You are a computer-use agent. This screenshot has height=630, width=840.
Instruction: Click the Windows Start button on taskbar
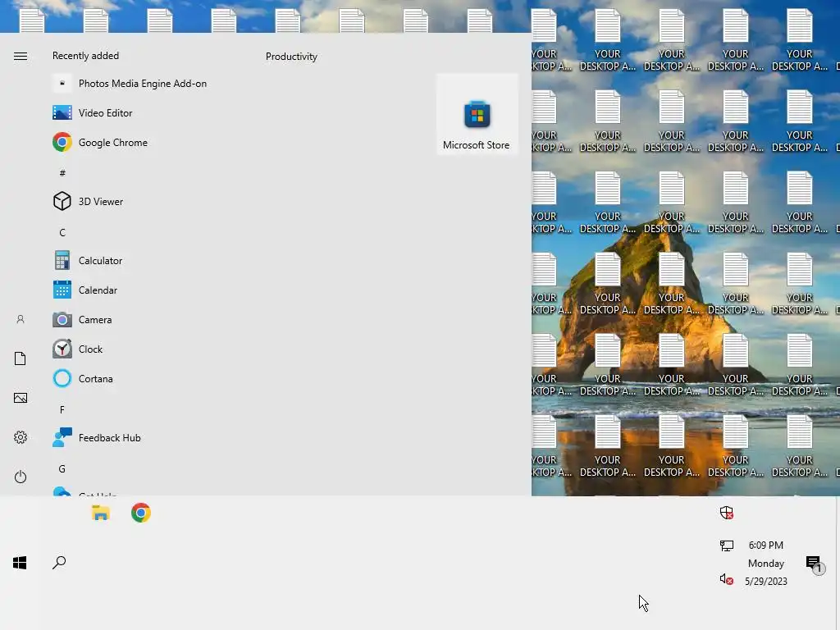click(x=20, y=563)
